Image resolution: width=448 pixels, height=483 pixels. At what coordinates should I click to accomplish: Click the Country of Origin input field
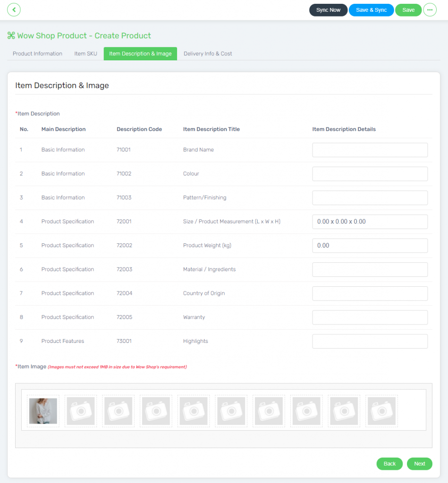click(370, 293)
